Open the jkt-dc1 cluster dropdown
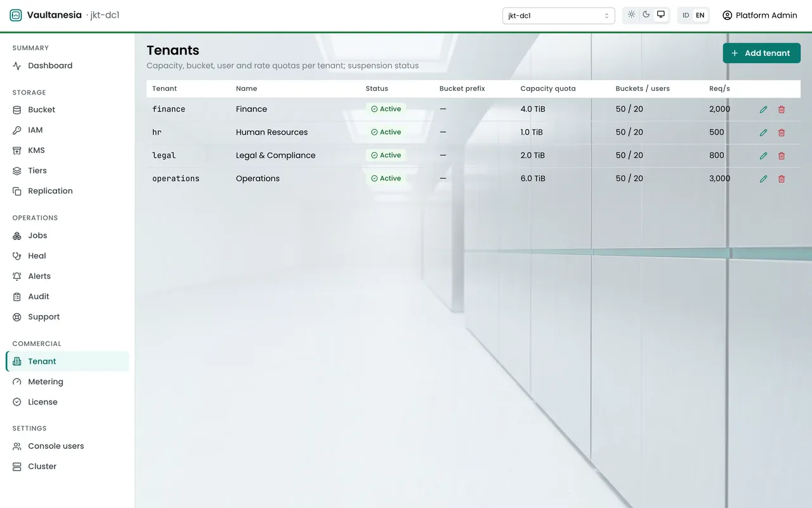812x508 pixels. pos(558,15)
